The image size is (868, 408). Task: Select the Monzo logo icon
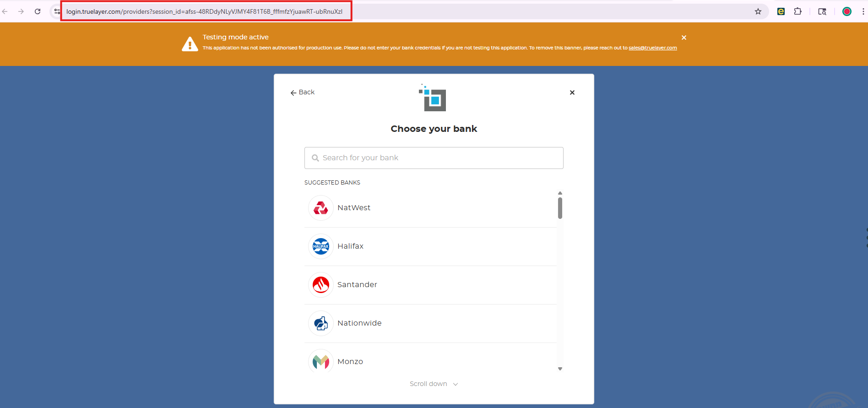click(x=321, y=361)
